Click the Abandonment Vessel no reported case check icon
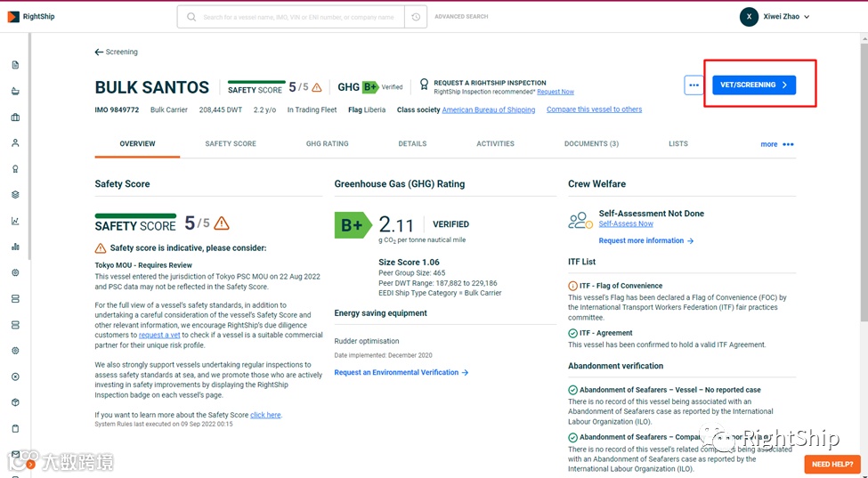The image size is (868, 478). (573, 390)
